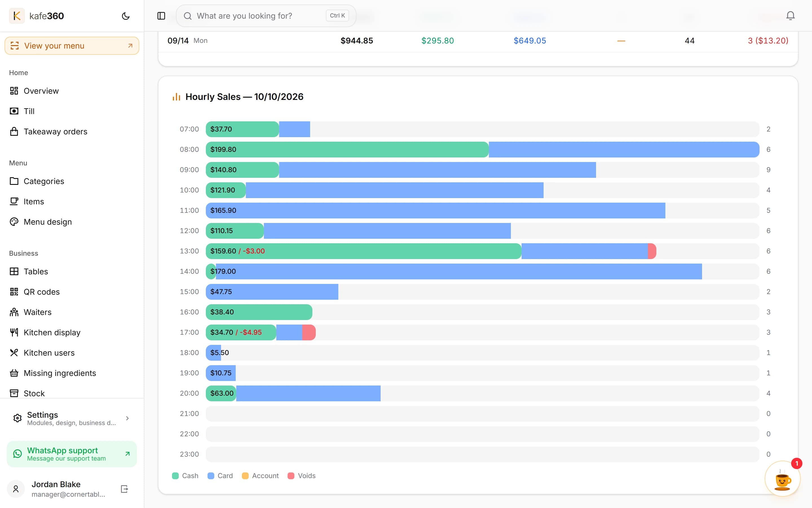Image resolution: width=812 pixels, height=508 pixels.
Task: Click the 14:00 bar value $179.00
Action: pyautogui.click(x=223, y=271)
